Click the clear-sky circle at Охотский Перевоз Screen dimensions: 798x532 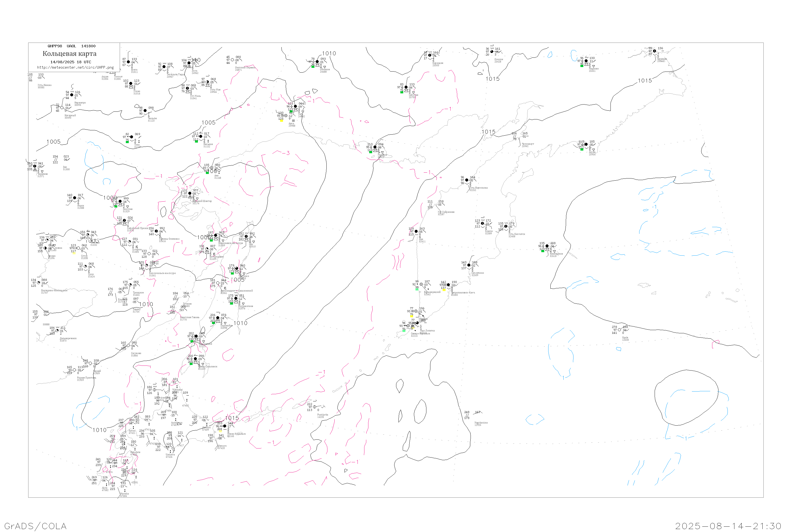(232, 60)
